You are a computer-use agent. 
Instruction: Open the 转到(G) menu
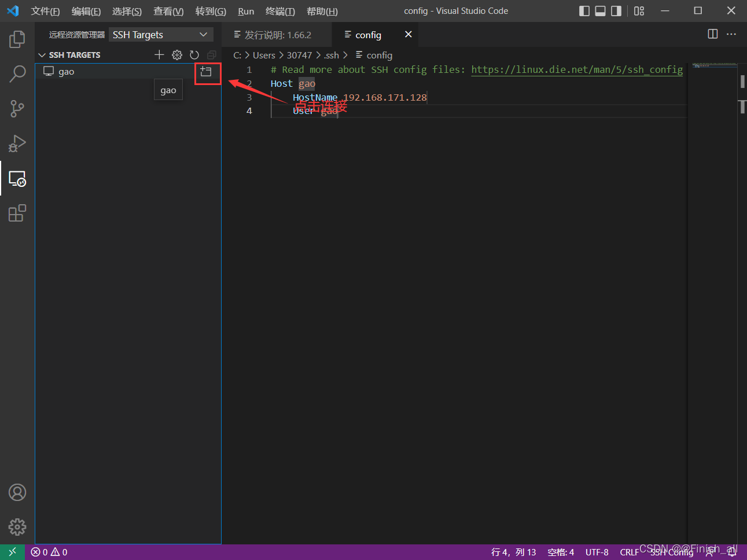[x=211, y=11]
